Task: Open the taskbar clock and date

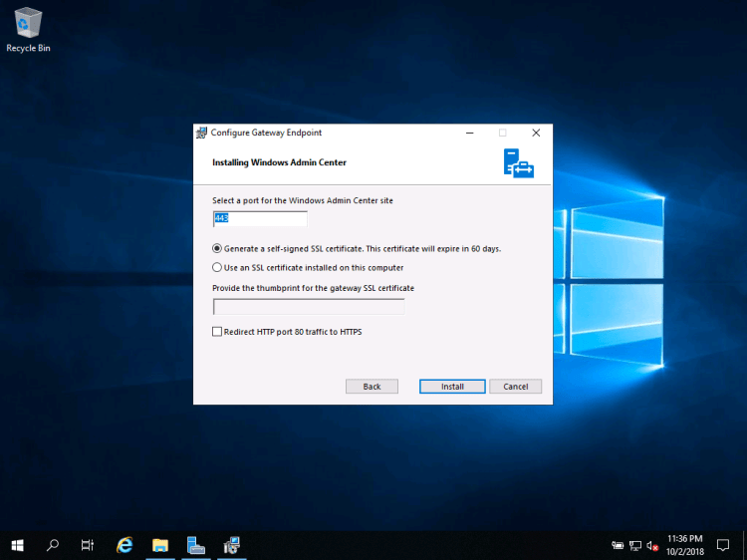Action: (685, 545)
